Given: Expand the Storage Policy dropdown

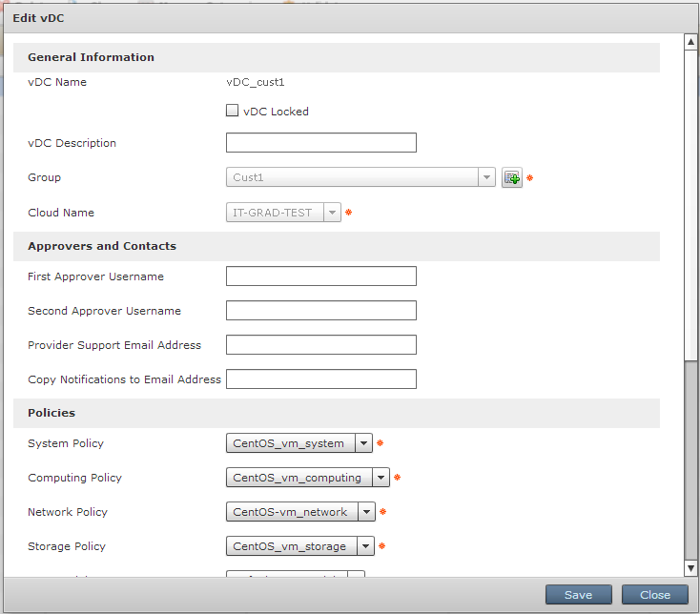Looking at the screenshot, I should pyautogui.click(x=363, y=546).
